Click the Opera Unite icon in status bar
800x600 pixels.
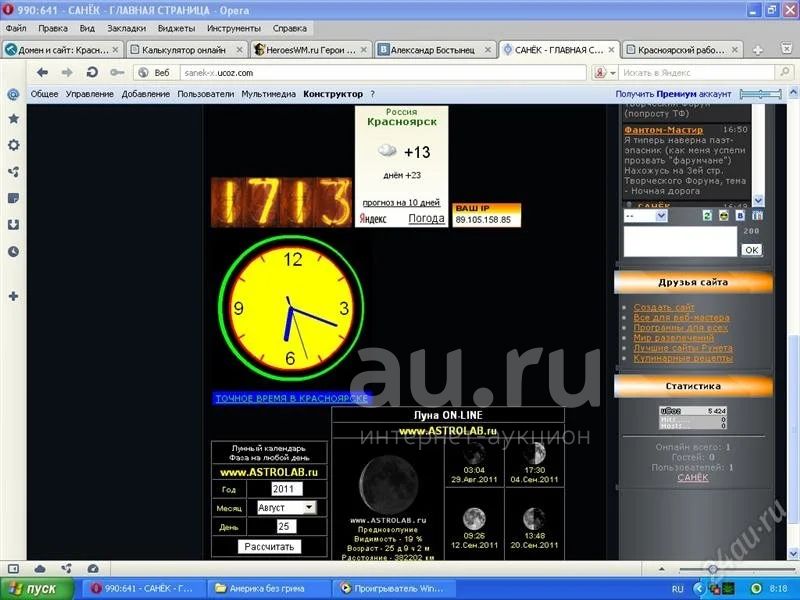coord(66,568)
